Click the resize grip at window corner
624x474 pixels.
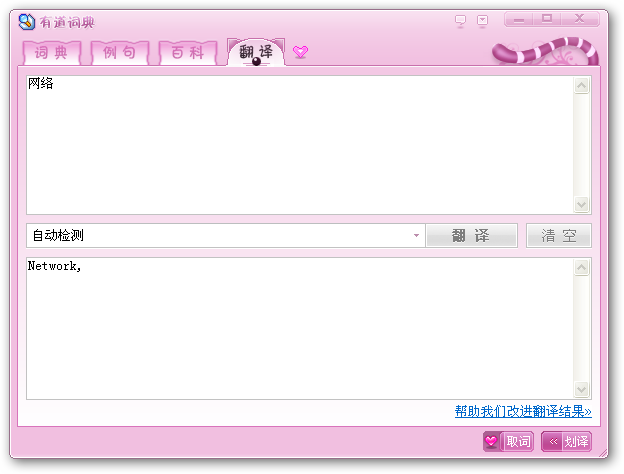pos(603,453)
